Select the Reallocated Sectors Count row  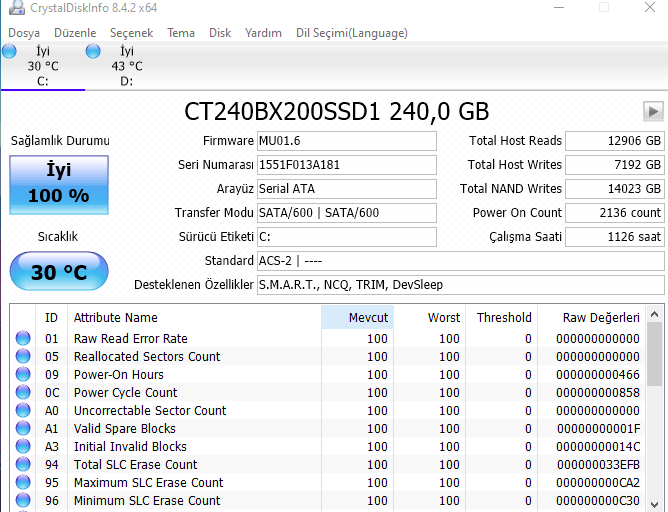click(x=327, y=356)
